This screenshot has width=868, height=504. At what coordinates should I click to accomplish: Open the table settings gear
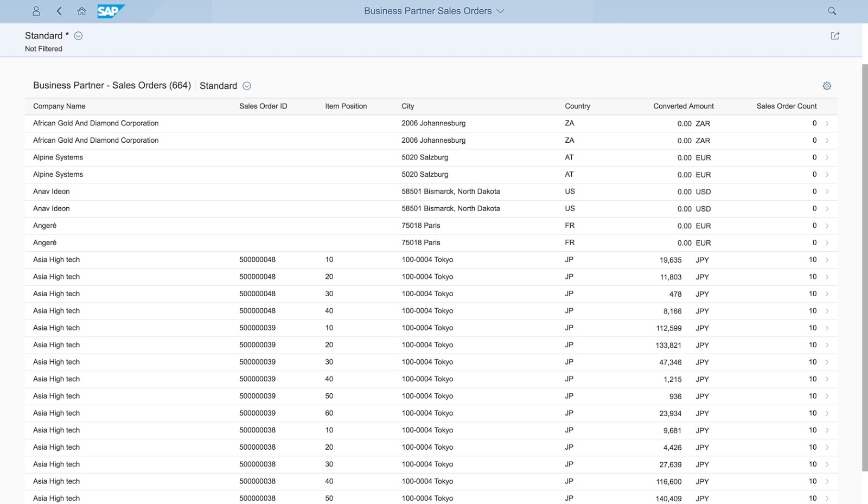827,86
